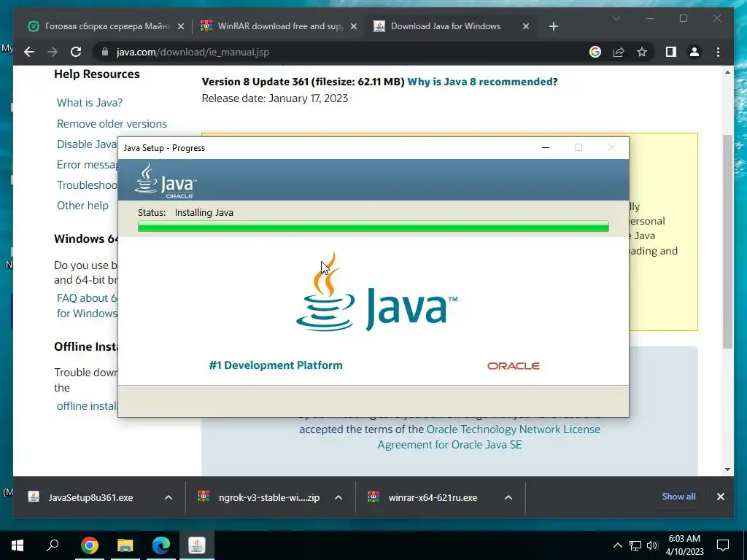
Task: Click the volume speaker tray icon
Action: point(652,545)
